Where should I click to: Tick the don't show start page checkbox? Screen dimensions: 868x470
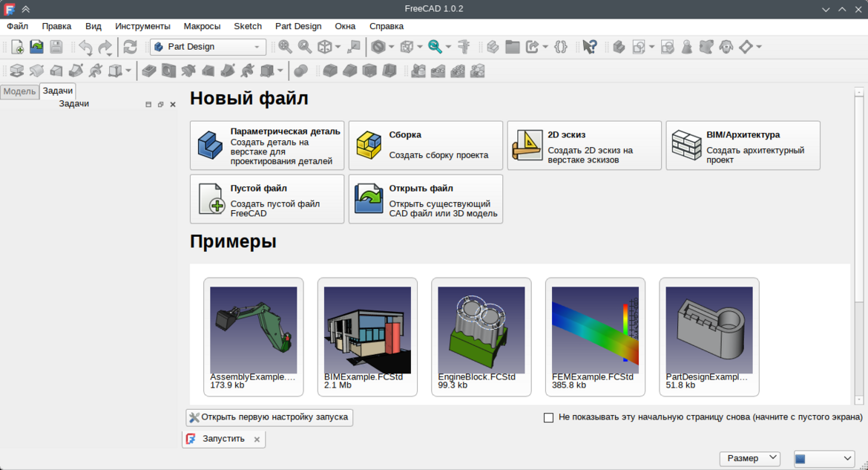548,417
